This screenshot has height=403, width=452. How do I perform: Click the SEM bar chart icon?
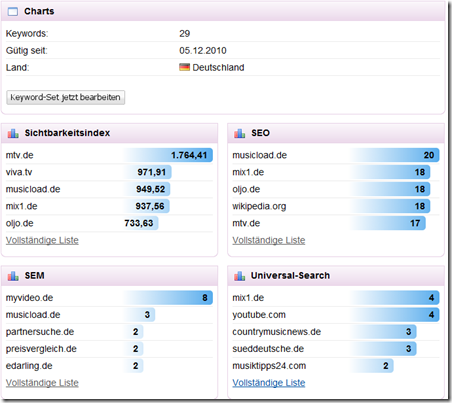coord(13,276)
